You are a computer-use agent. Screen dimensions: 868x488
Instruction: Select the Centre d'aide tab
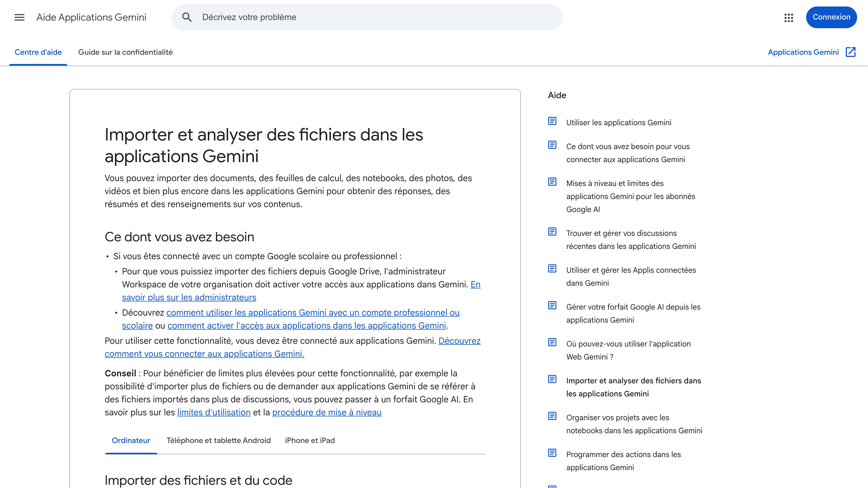(x=38, y=52)
